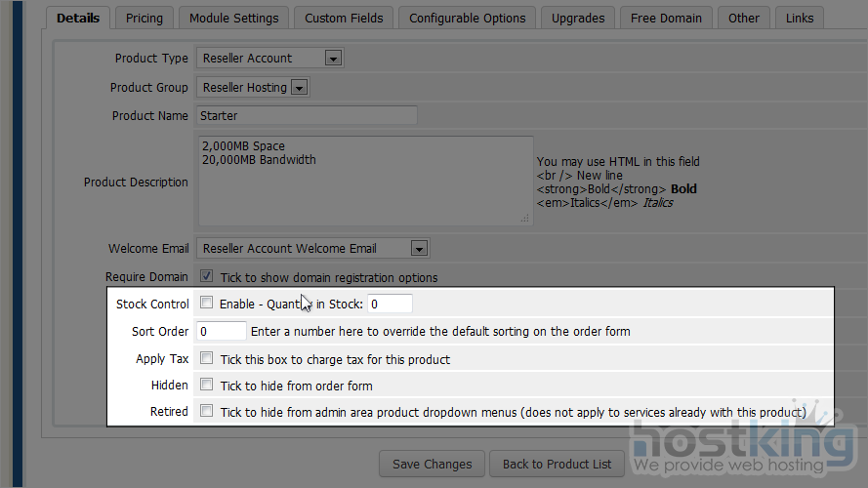This screenshot has width=868, height=488.
Task: Untick the Require Domain checkbox
Action: point(207,277)
